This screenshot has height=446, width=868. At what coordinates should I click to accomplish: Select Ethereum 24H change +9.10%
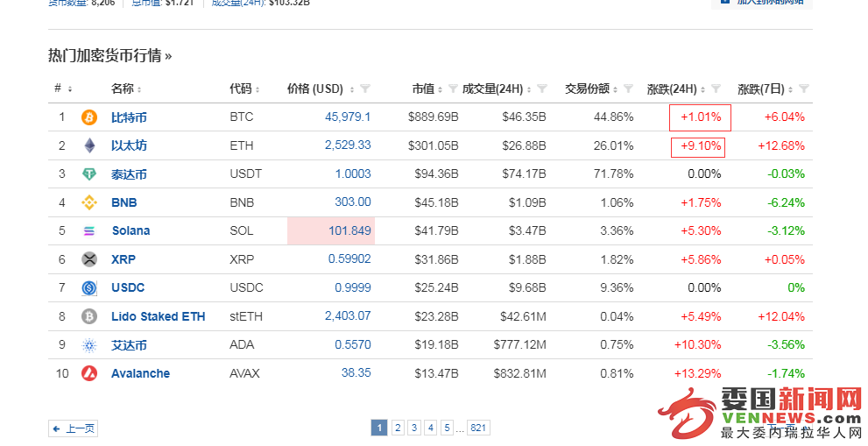click(701, 145)
